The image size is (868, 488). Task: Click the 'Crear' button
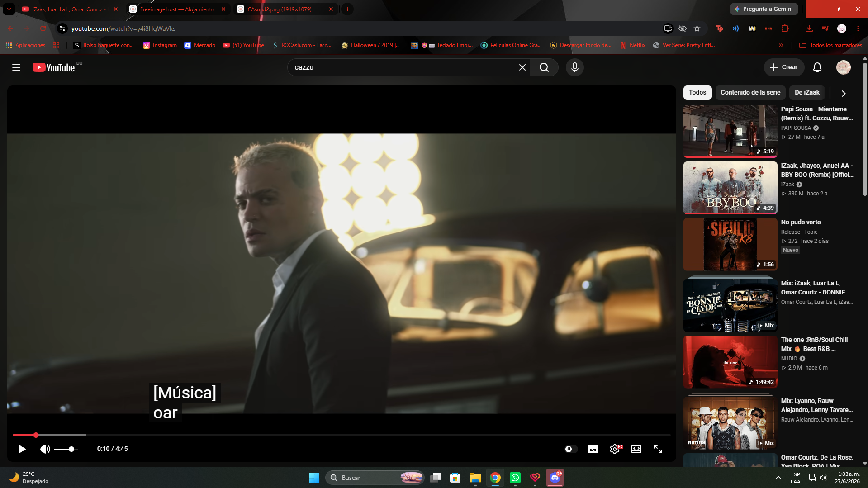pos(784,67)
